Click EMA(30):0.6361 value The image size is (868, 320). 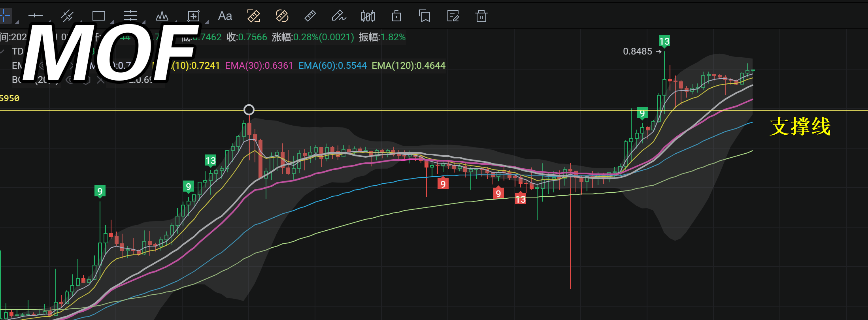pyautogui.click(x=259, y=66)
